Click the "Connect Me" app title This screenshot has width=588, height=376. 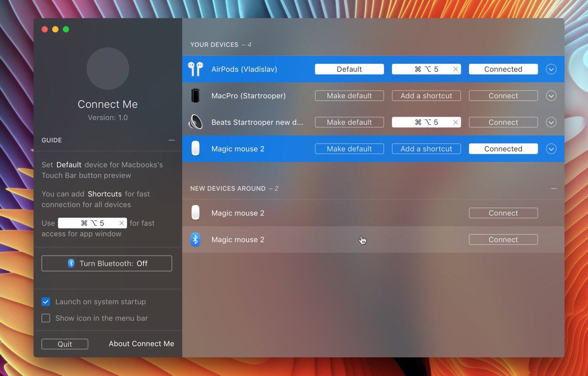[x=108, y=104]
